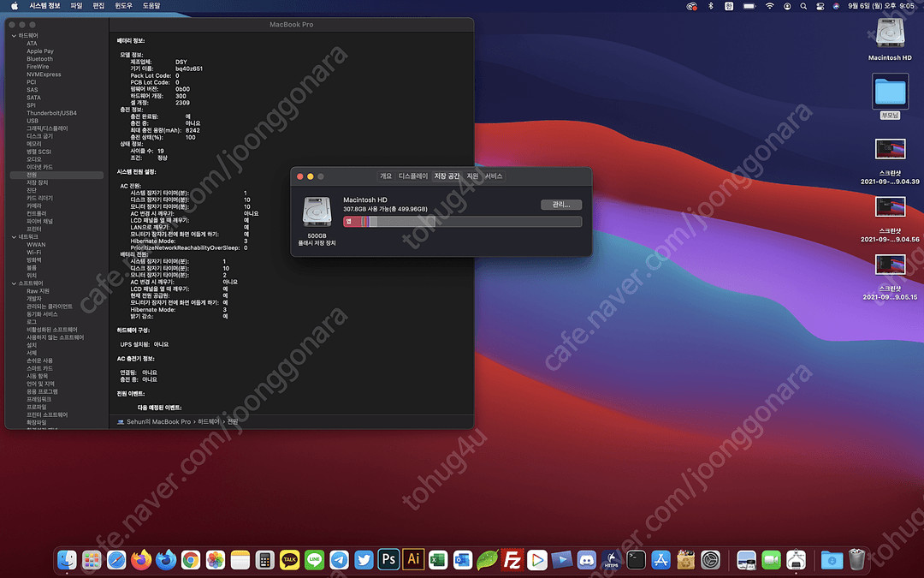Collapse the 하드웨어 sidebar section
This screenshot has width=924, height=578.
point(13,36)
